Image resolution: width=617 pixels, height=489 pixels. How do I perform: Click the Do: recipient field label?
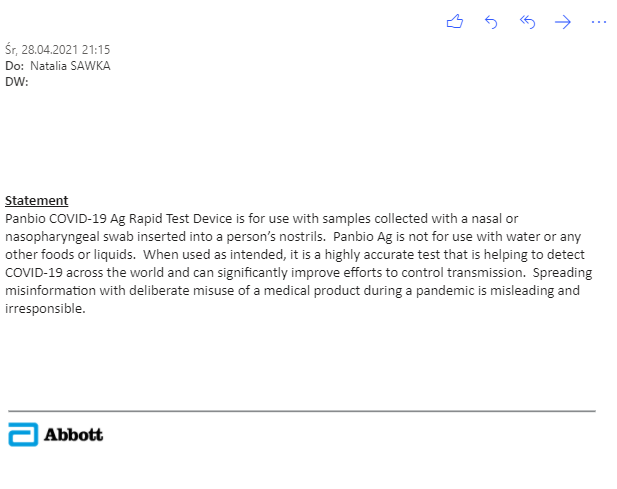coord(15,66)
